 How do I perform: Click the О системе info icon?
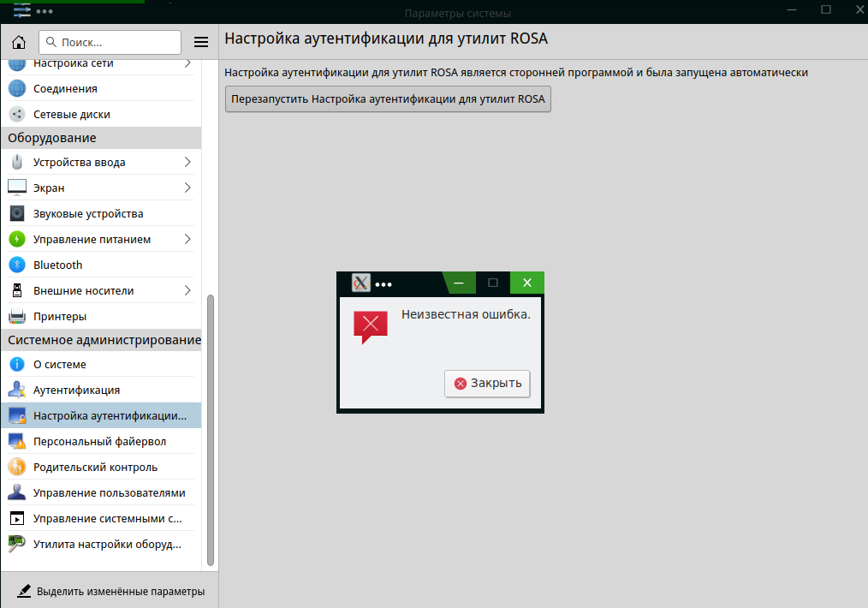coord(17,364)
